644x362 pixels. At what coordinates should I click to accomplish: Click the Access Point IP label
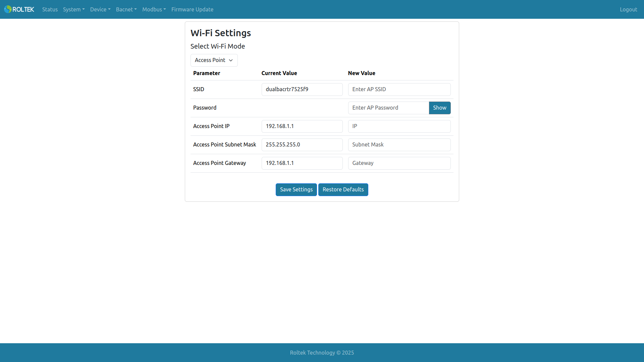pos(211,126)
